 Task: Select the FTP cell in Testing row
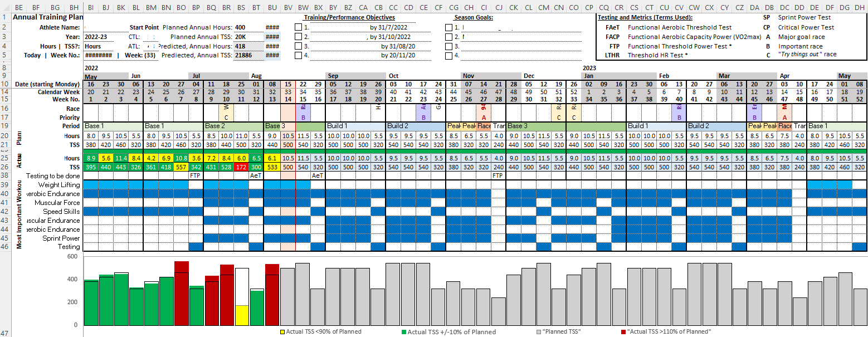point(196,174)
